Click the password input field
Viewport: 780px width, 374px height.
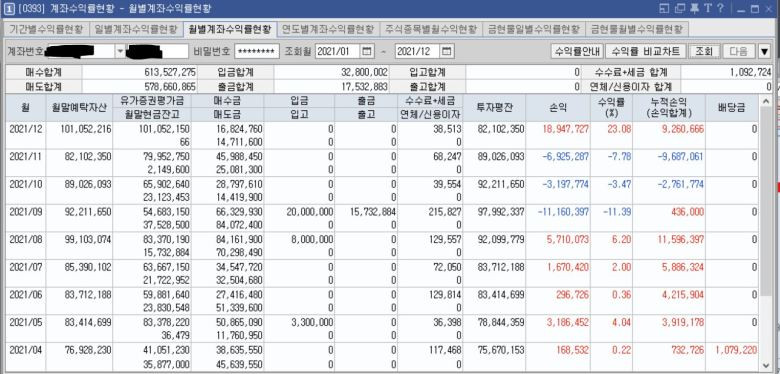point(257,51)
